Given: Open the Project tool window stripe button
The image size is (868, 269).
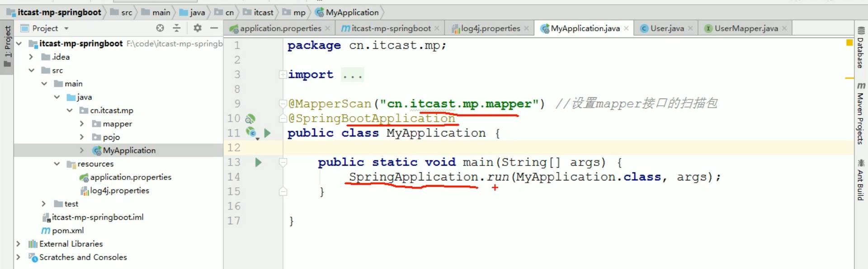Looking at the screenshot, I should 7,46.
